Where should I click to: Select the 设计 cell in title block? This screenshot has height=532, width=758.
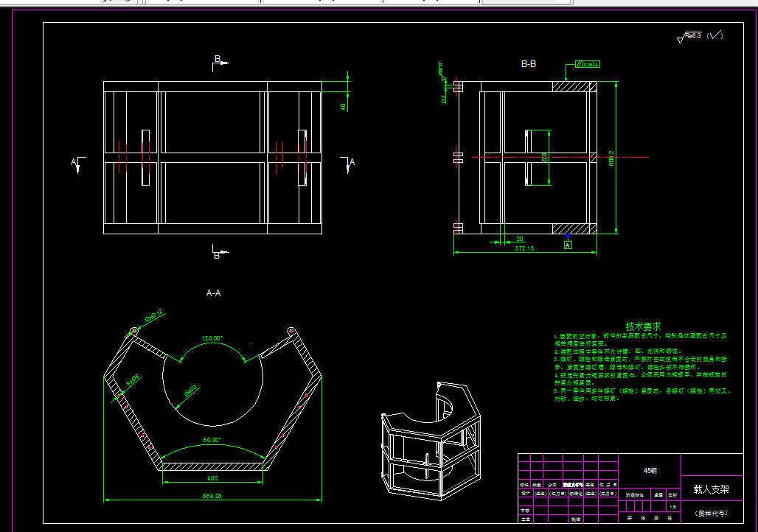(x=526, y=494)
